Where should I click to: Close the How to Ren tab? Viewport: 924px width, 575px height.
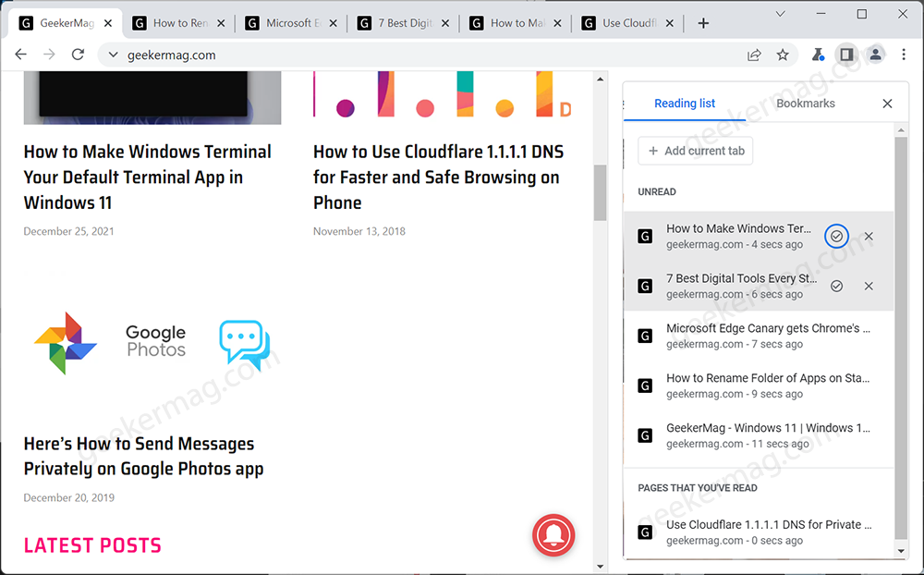[x=221, y=23]
